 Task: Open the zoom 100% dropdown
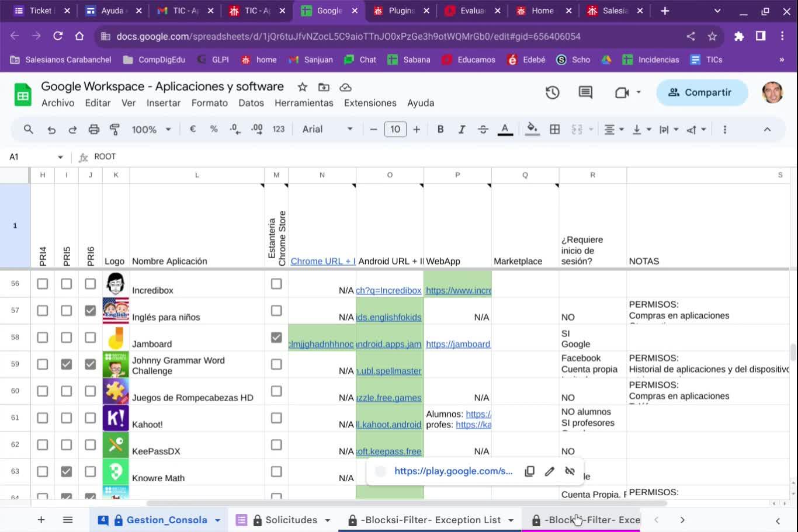point(151,129)
